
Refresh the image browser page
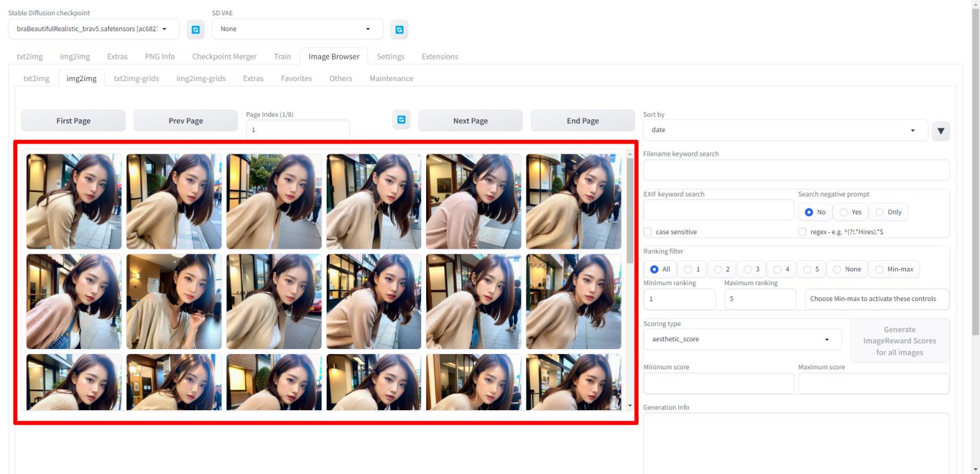(401, 120)
